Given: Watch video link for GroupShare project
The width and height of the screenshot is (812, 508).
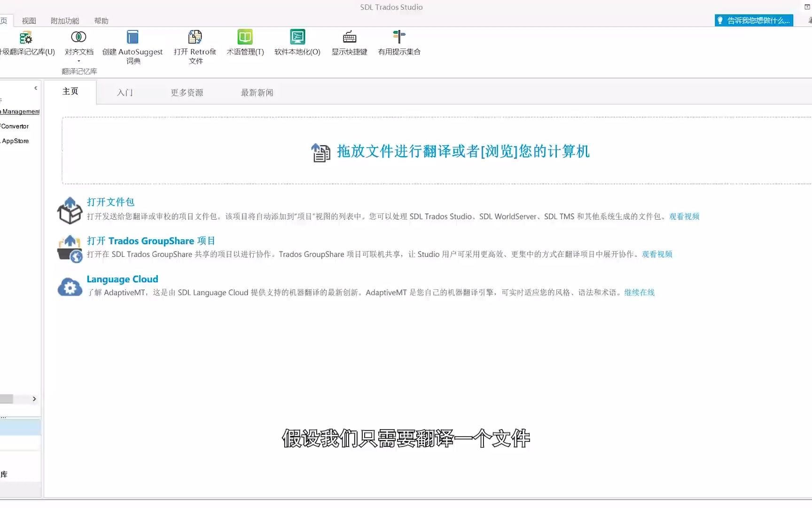Looking at the screenshot, I should coord(657,254).
